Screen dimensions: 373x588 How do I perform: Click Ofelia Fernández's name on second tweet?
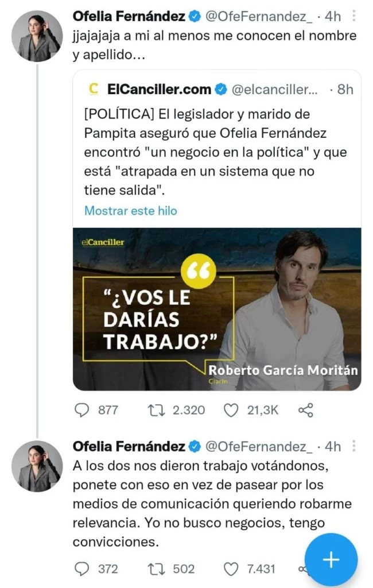tap(129, 446)
